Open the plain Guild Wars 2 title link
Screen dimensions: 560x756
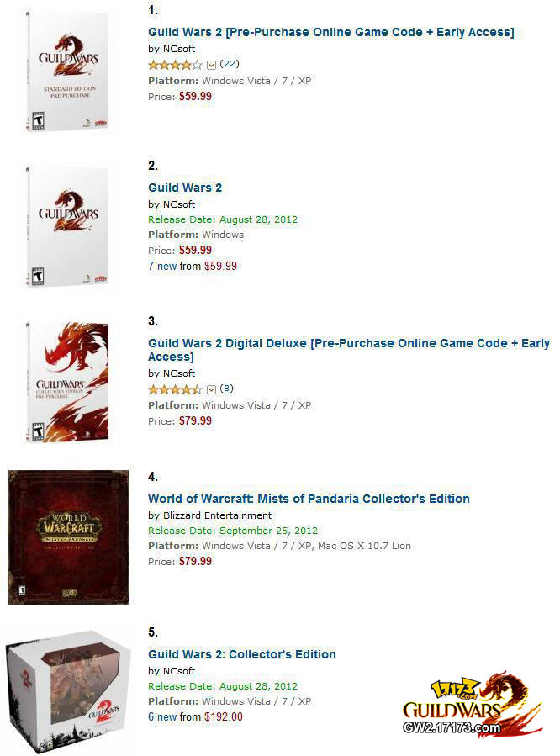(x=185, y=188)
